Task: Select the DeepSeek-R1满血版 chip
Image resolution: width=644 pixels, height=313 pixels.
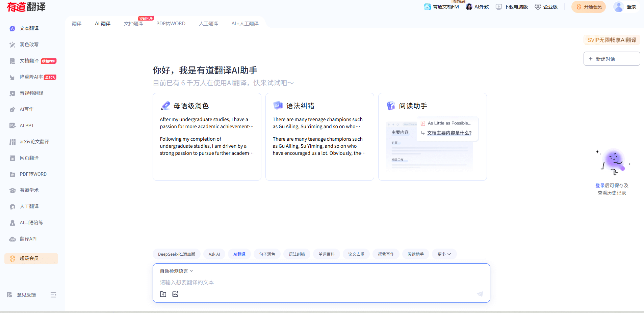Action: (x=177, y=254)
